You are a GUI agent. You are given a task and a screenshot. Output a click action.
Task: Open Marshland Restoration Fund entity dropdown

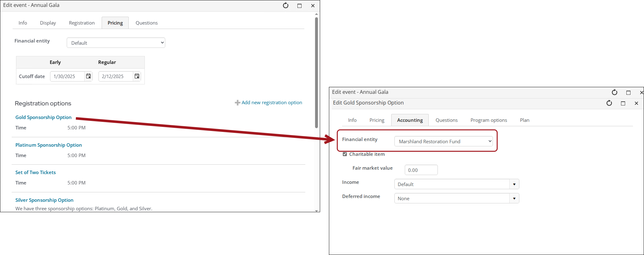pyautogui.click(x=443, y=142)
